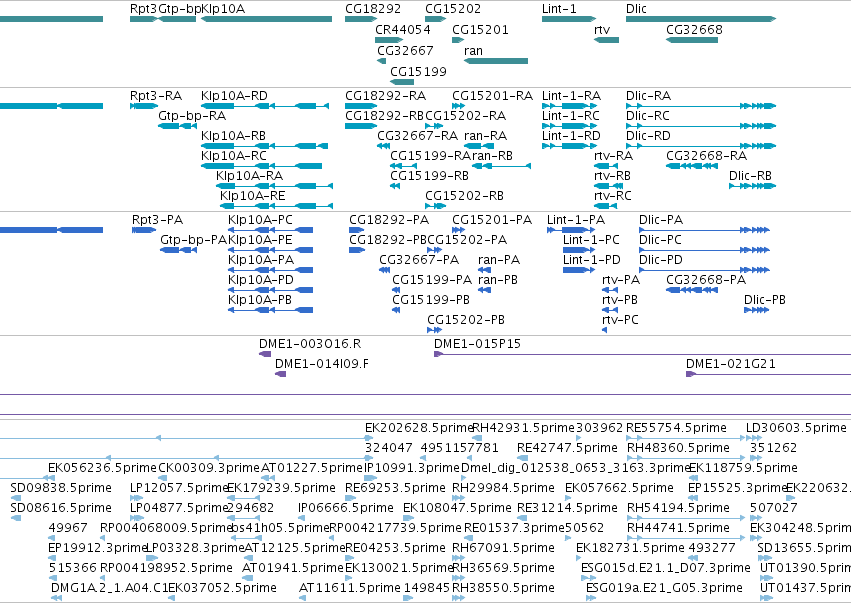Screen dimensions: 851x603
Task: Click the CR44054 gene label
Action: [x=403, y=29]
